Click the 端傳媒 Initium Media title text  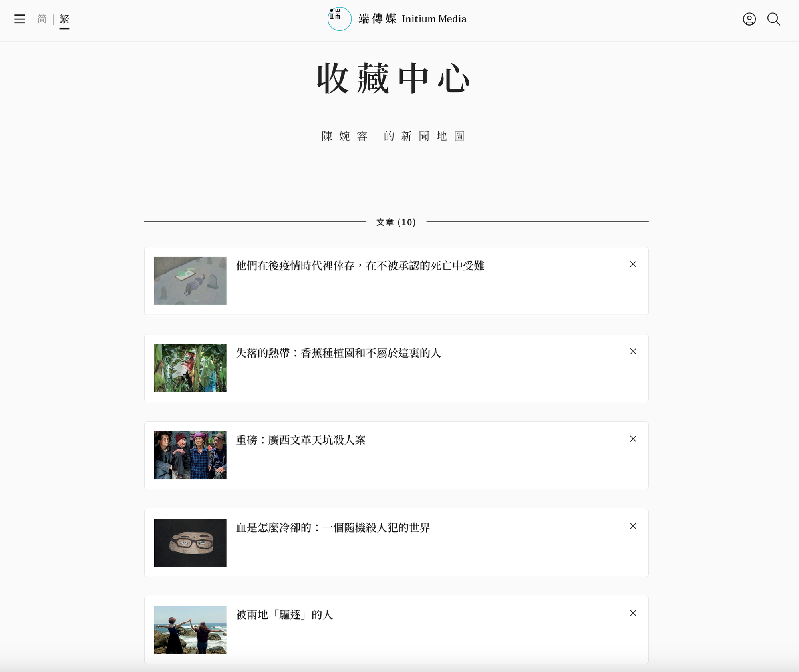tap(412, 19)
